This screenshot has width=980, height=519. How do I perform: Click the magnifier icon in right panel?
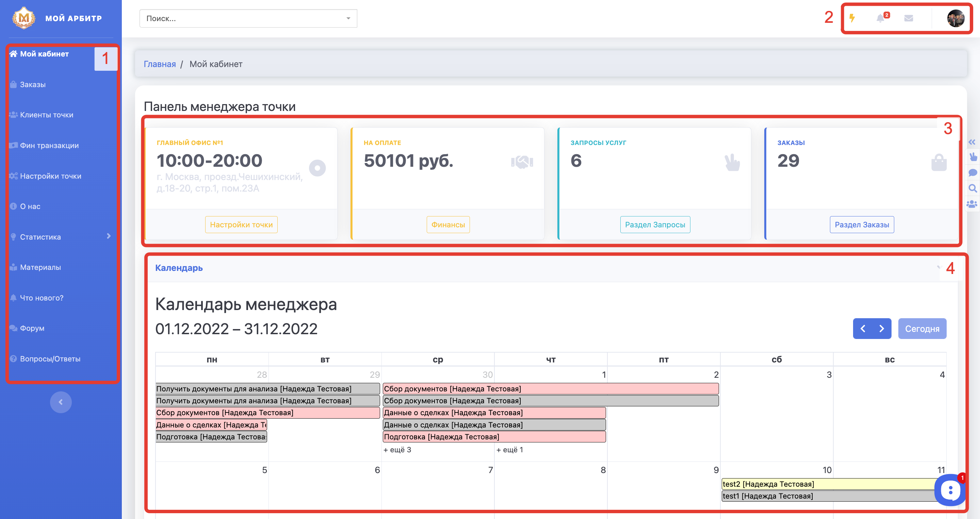(x=973, y=188)
